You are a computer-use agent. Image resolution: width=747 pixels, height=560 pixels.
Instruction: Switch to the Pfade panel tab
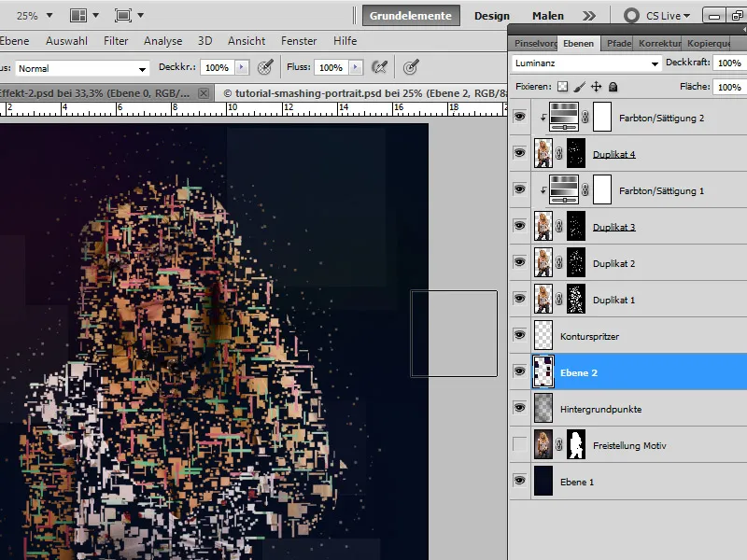pos(618,43)
